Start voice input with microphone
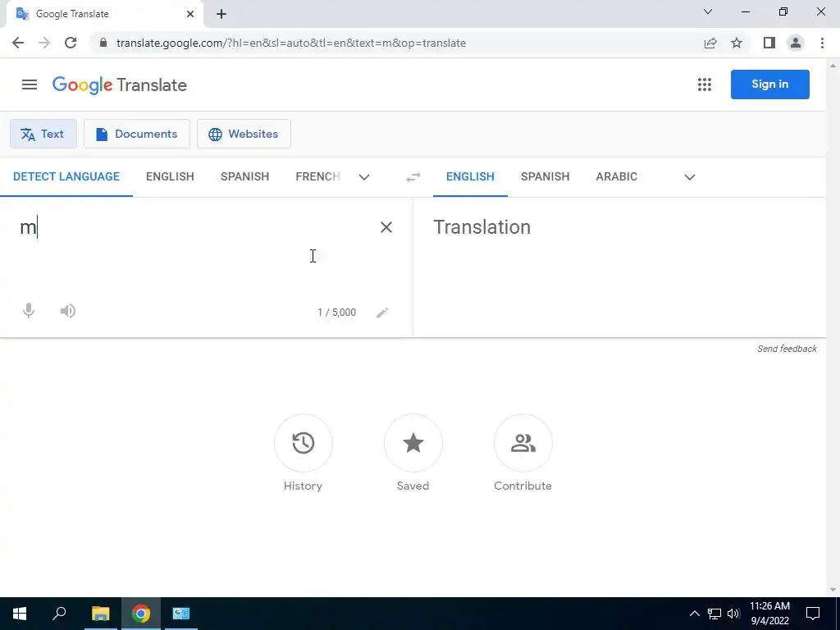The height and width of the screenshot is (630, 840). (29, 311)
